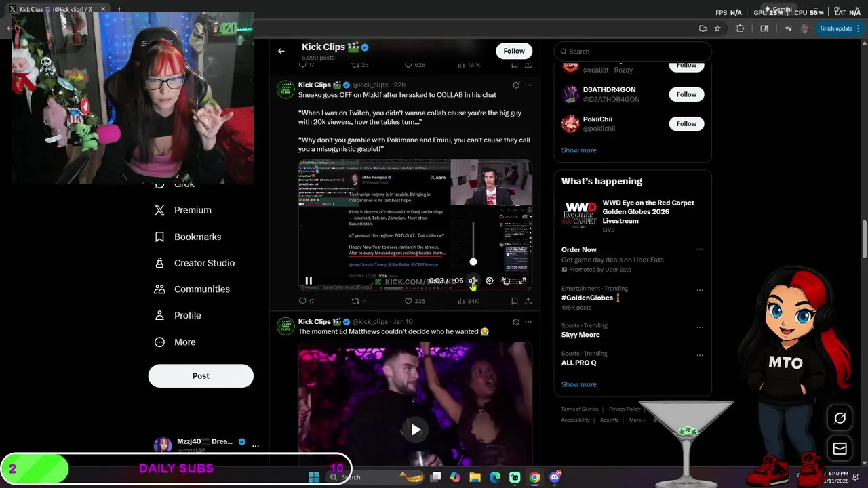Image resolution: width=868 pixels, height=488 pixels.
Task: Open picture-in-picture mode on playing video
Action: [x=506, y=281]
